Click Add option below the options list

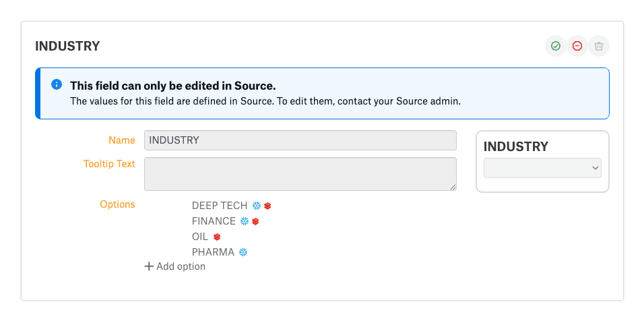(175, 266)
